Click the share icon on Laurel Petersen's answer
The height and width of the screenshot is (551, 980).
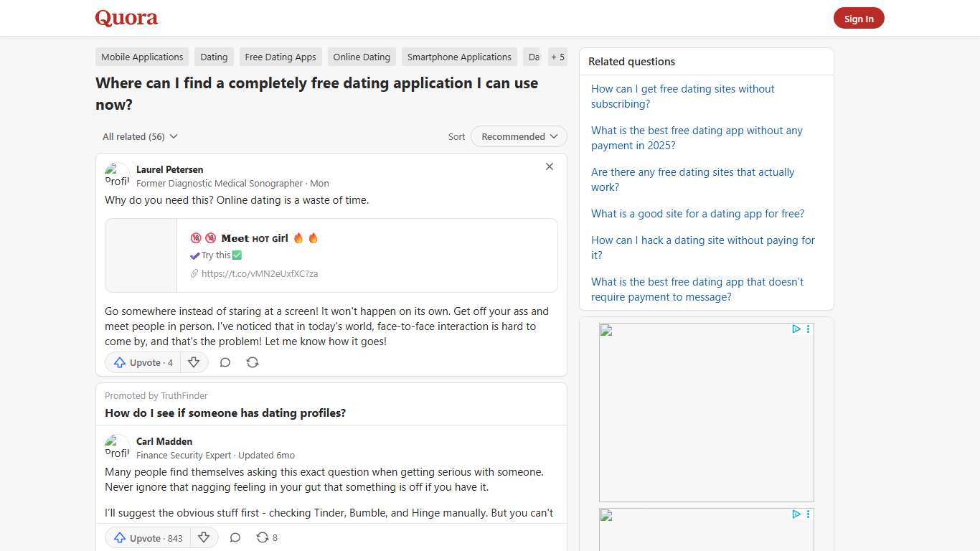tap(252, 362)
